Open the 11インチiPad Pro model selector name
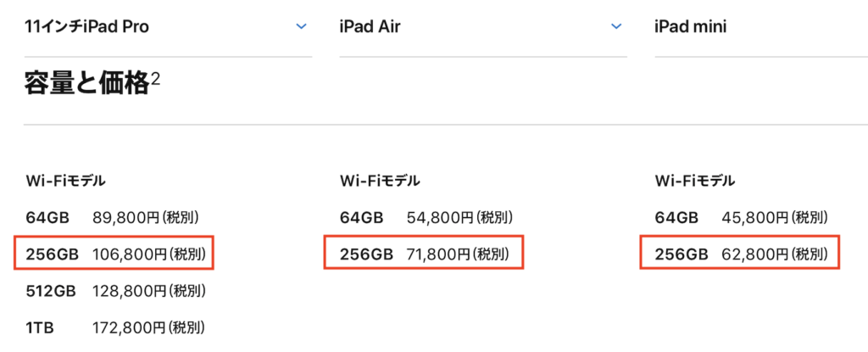The image size is (868, 352). coord(87,27)
